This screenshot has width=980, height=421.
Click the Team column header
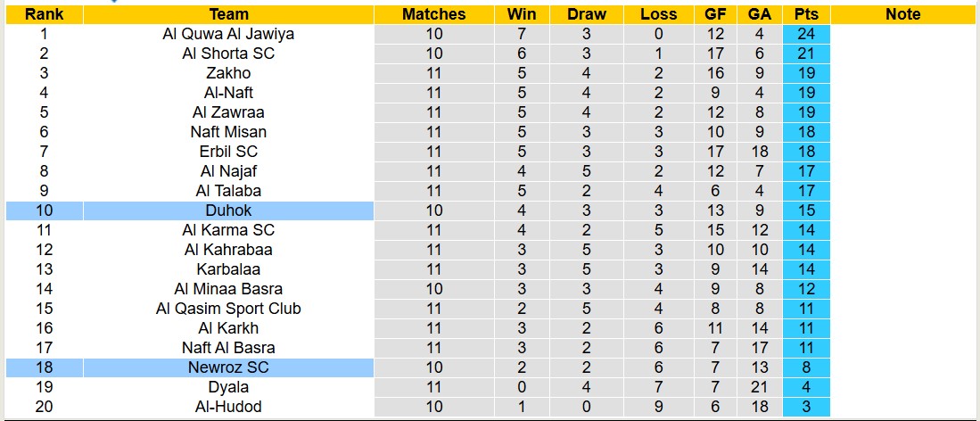click(228, 14)
